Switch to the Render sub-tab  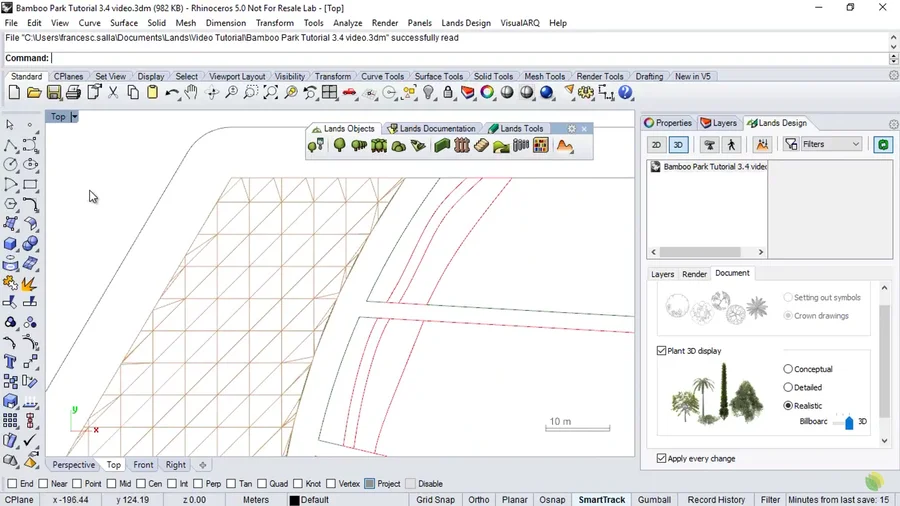(694, 274)
